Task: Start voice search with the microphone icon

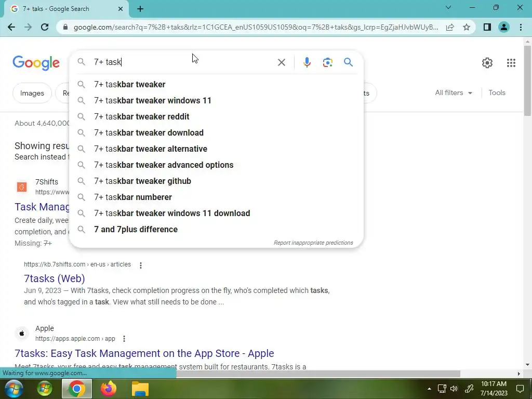Action: click(x=307, y=62)
